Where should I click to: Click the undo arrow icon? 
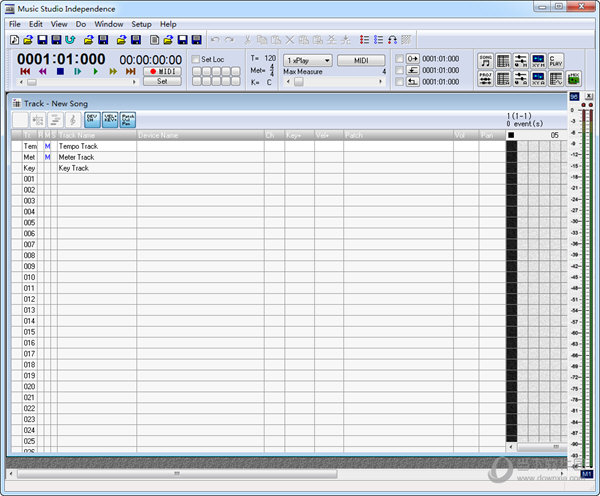tap(215, 39)
